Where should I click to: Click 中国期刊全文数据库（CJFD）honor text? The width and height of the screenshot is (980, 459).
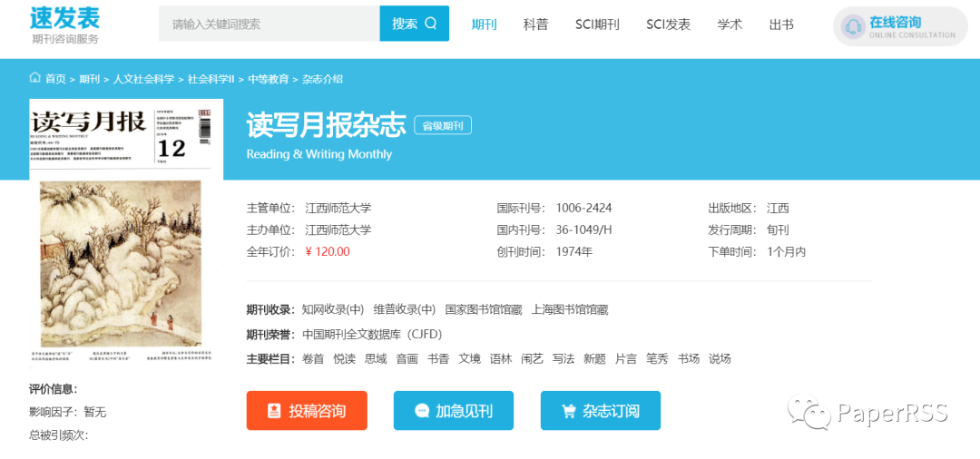pyautogui.click(x=372, y=334)
